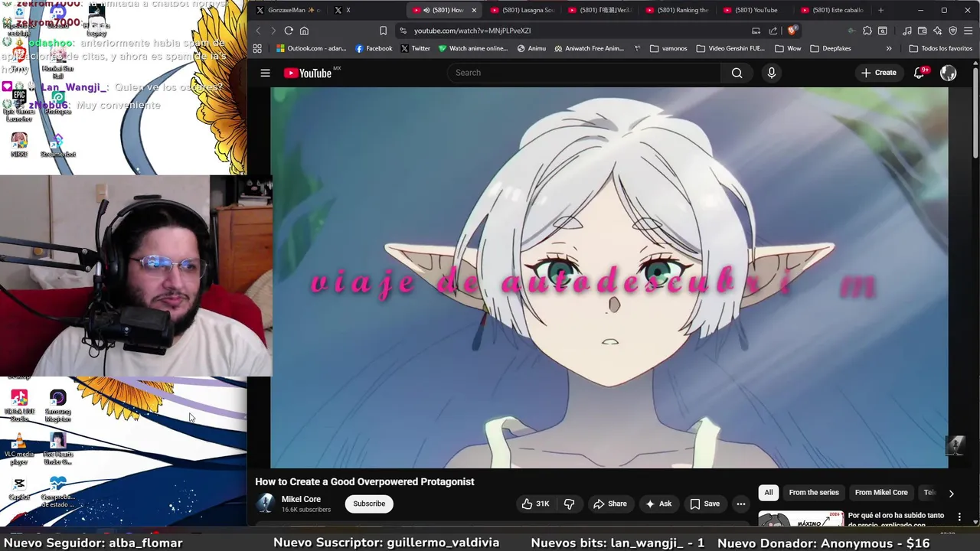Open the Ask AI button

click(658, 504)
